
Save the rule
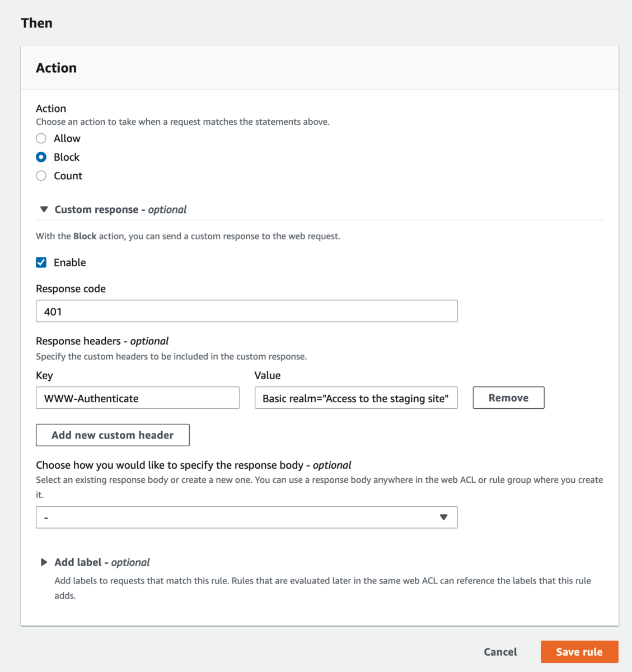click(x=579, y=652)
